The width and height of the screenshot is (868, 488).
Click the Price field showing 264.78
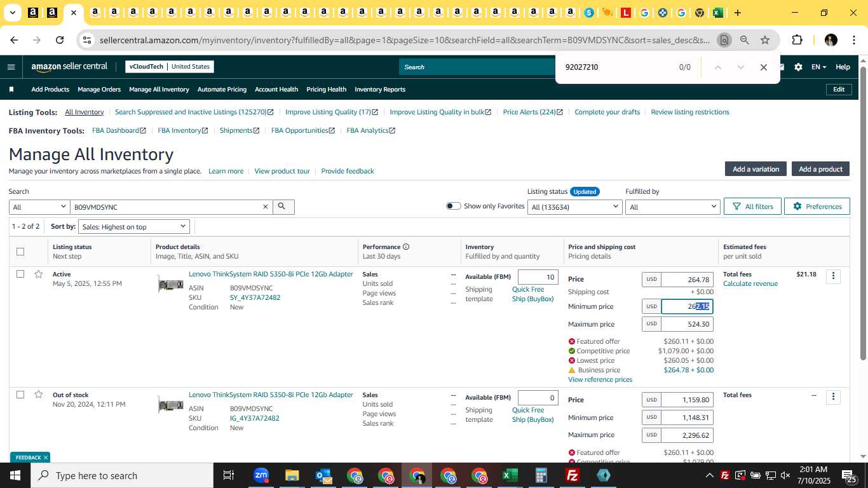[687, 280]
